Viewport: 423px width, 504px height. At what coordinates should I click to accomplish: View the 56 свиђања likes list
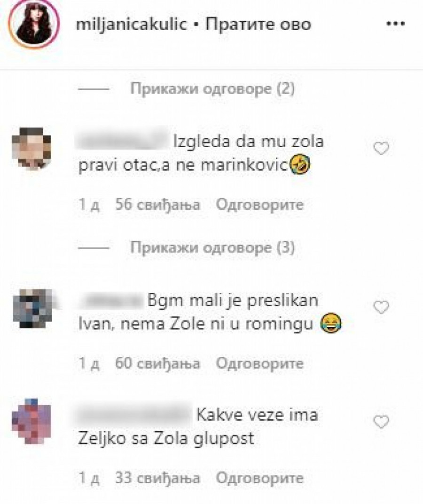[x=157, y=205]
